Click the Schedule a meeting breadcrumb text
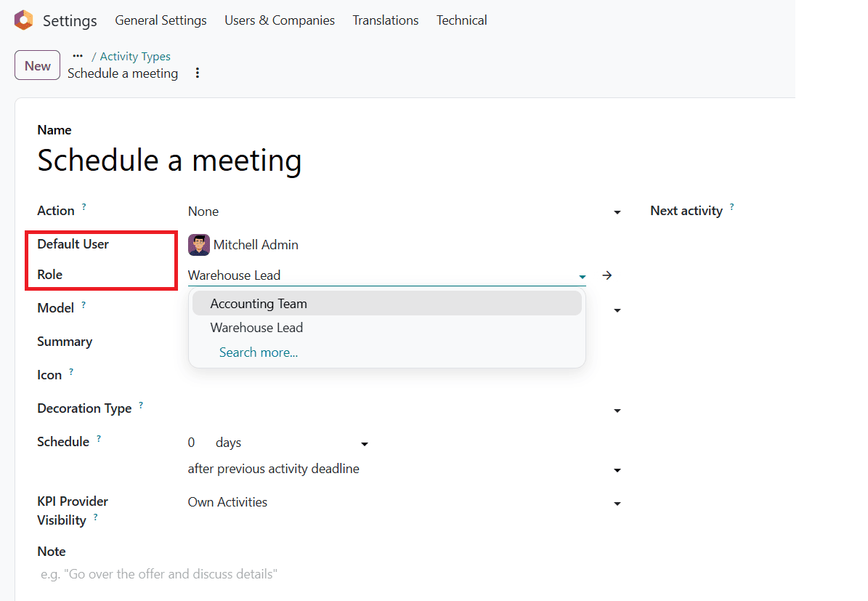The image size is (868, 601). [123, 73]
